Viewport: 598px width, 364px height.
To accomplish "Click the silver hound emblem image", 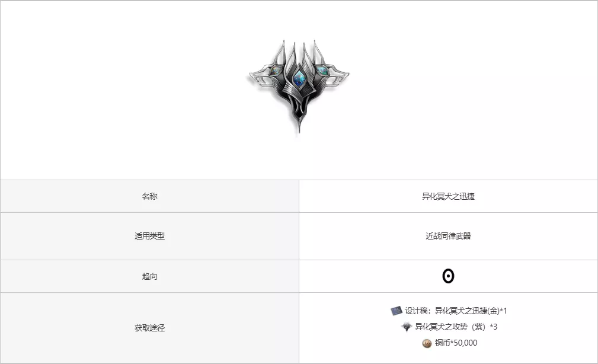I will pos(299,86).
